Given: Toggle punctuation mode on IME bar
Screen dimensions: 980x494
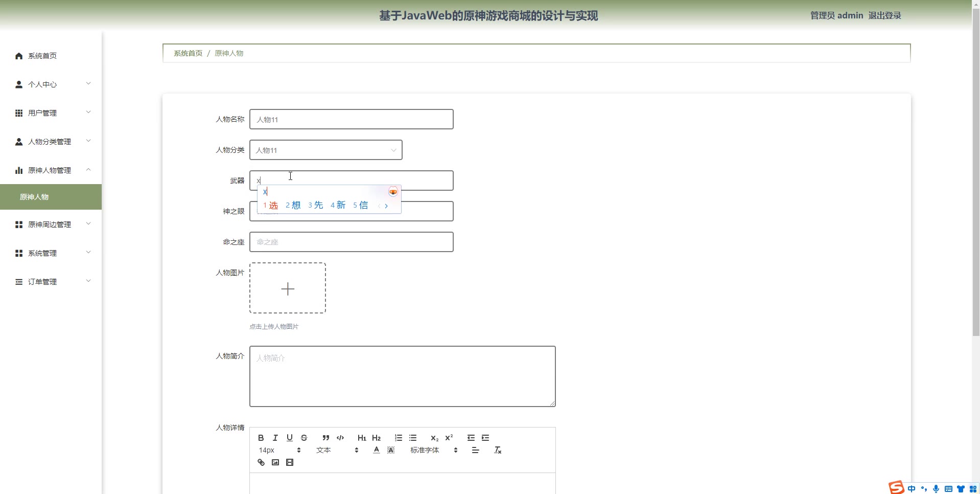Looking at the screenshot, I should [x=924, y=489].
